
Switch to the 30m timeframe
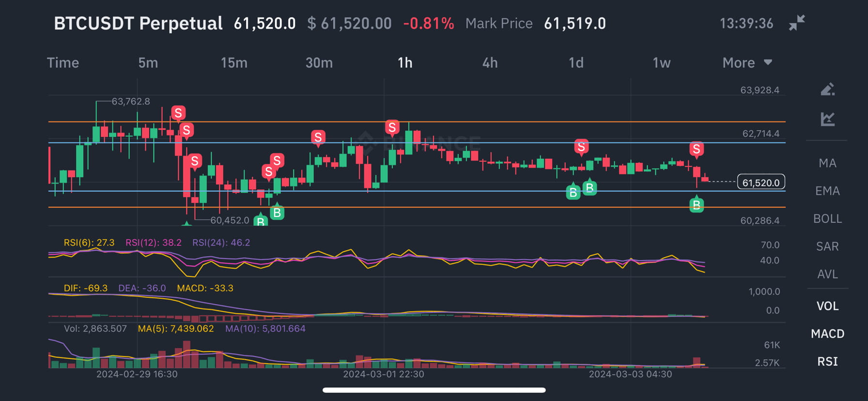[319, 63]
